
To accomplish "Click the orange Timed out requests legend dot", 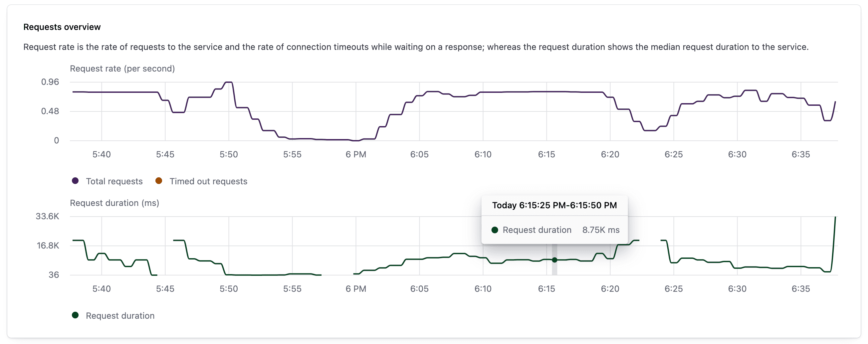I will pos(159,181).
